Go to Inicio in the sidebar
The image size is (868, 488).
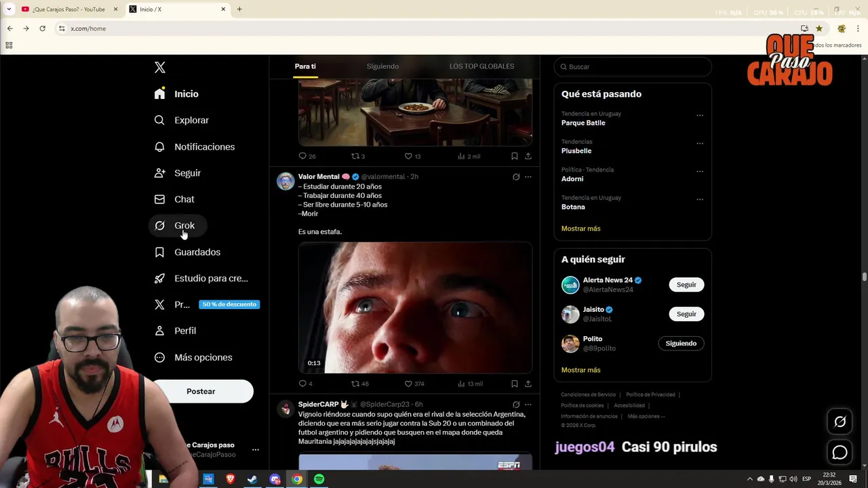[176, 94]
